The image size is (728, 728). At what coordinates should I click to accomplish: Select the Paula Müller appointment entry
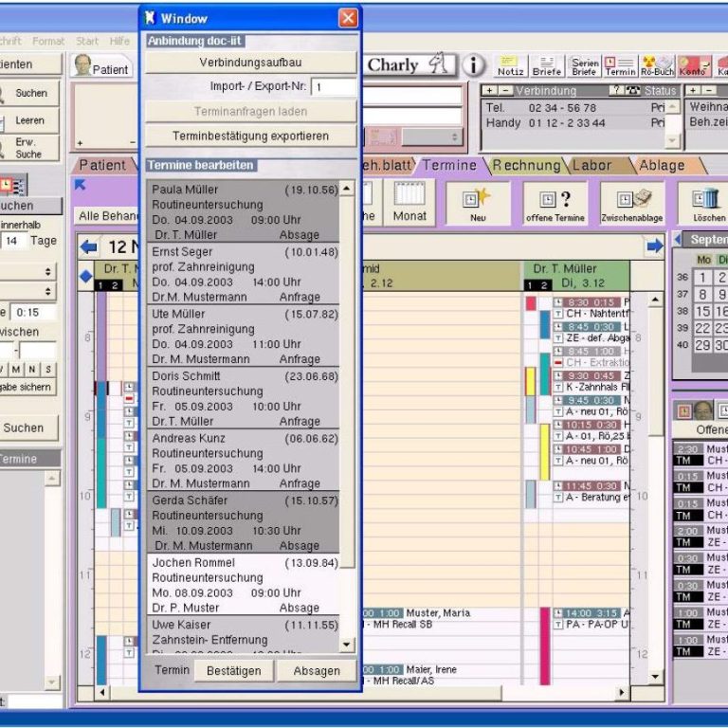pos(244,211)
